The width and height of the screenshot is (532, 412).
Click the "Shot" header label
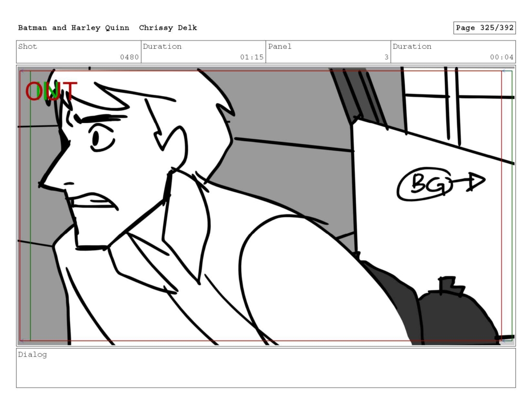tap(28, 46)
